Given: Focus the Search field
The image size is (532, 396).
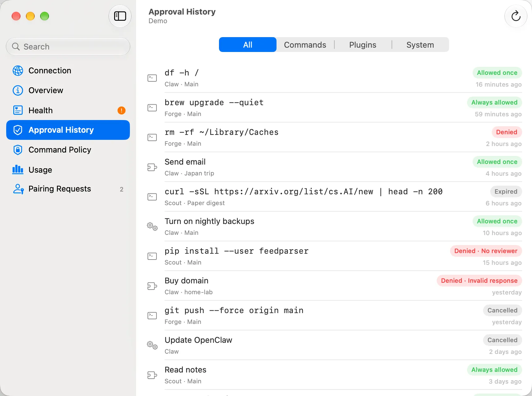Looking at the screenshot, I should [68, 46].
